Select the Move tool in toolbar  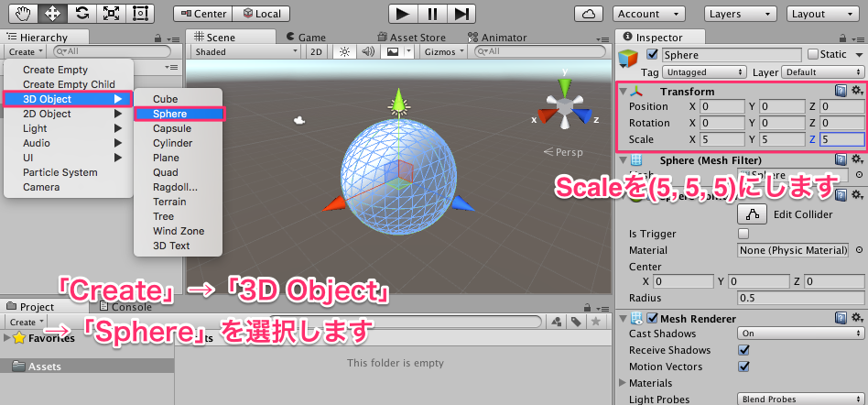(52, 14)
